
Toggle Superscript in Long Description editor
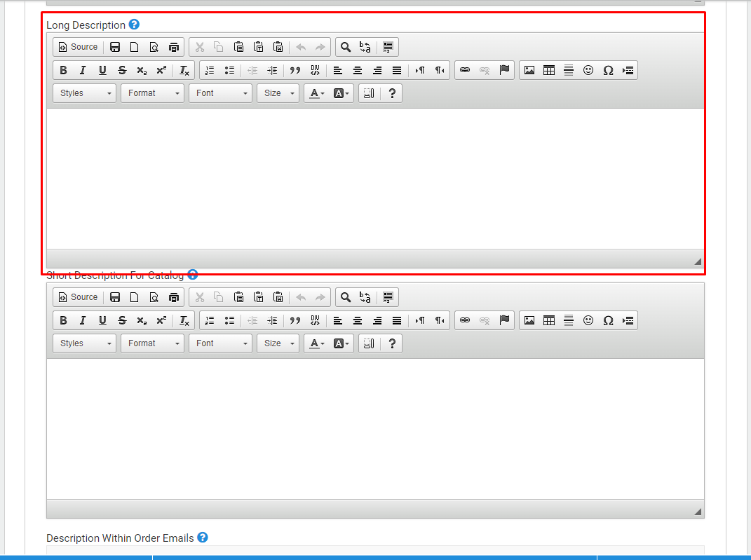click(161, 70)
